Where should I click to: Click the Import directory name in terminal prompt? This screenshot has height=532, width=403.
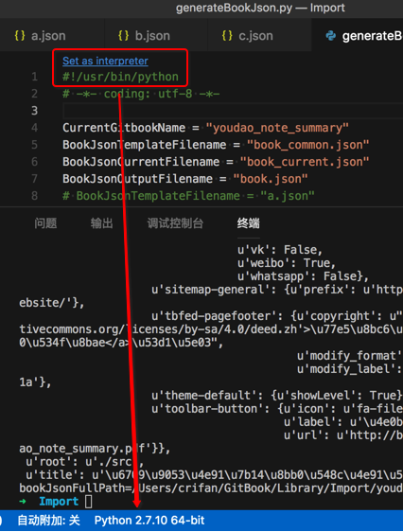(59, 501)
